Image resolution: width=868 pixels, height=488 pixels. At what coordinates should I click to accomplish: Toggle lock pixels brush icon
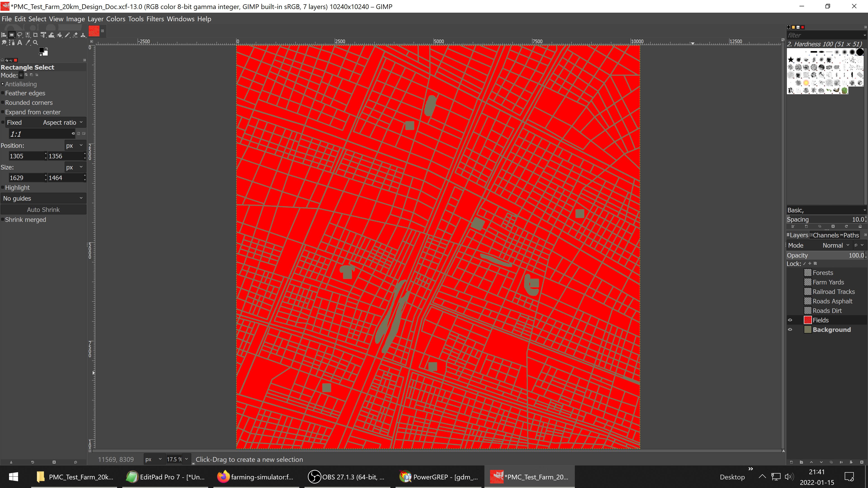(805, 263)
